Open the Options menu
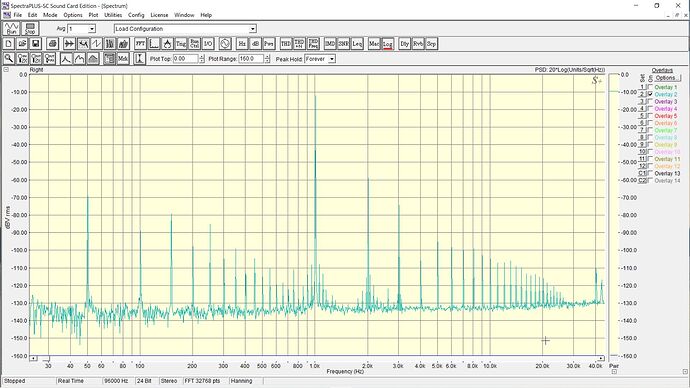The width and height of the screenshot is (690, 388). click(x=73, y=15)
